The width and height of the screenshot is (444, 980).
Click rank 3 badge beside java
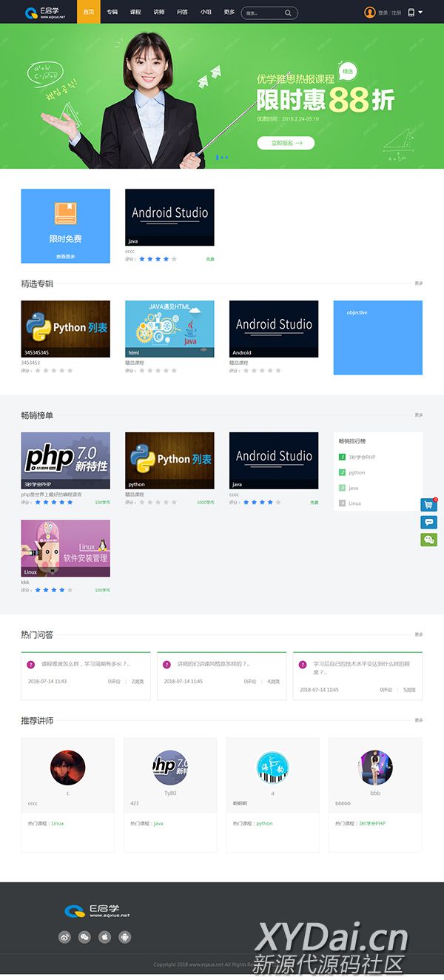pos(342,488)
